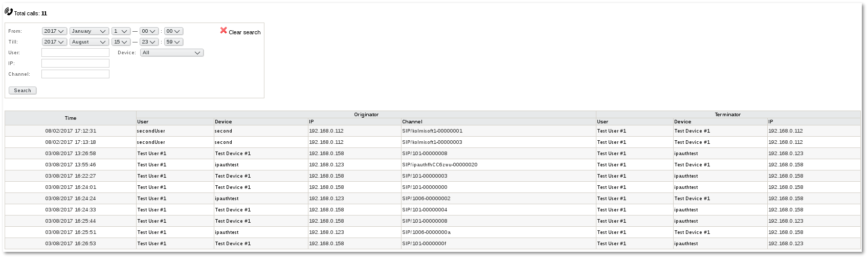
Task: Focus the User search input field
Action: tap(75, 53)
